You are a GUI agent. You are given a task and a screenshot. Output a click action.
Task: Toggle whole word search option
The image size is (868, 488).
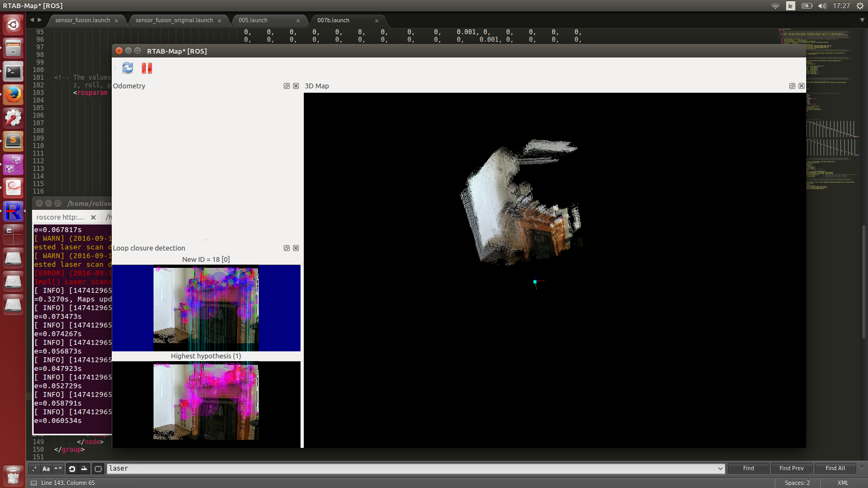[58, 469]
